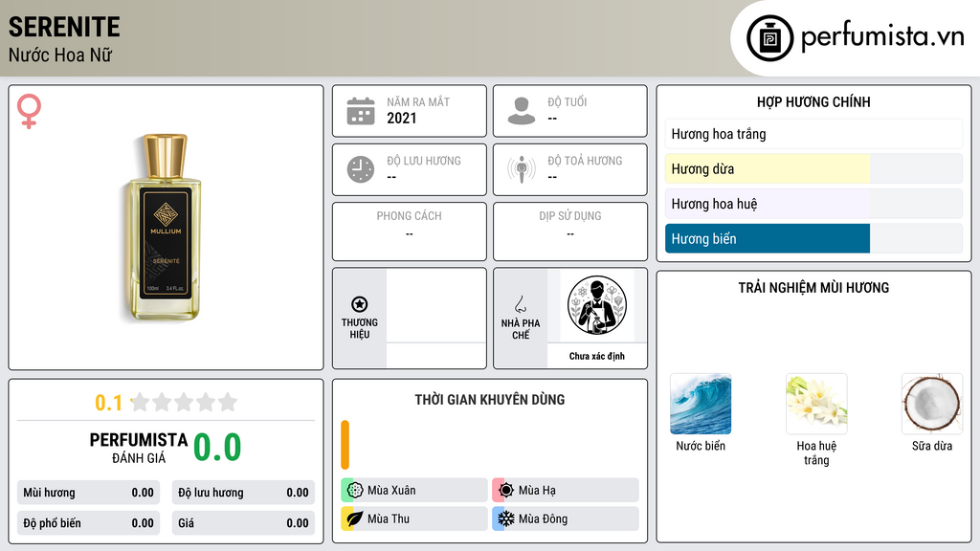The width and height of the screenshot is (980, 551).
Task: Click the Dịp sử dụng box
Action: pyautogui.click(x=570, y=231)
